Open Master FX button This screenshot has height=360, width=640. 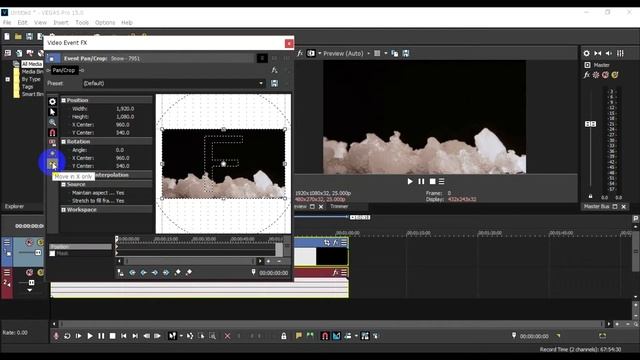pyautogui.click(x=587, y=75)
